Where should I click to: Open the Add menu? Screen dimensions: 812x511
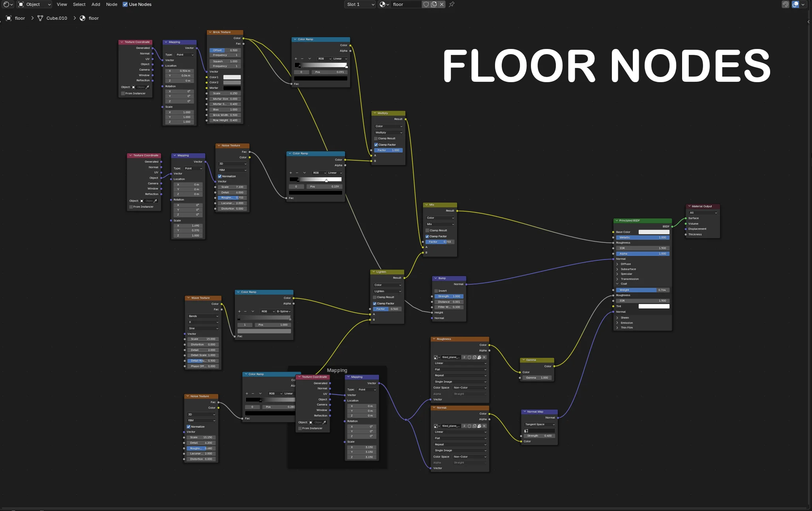pos(96,4)
